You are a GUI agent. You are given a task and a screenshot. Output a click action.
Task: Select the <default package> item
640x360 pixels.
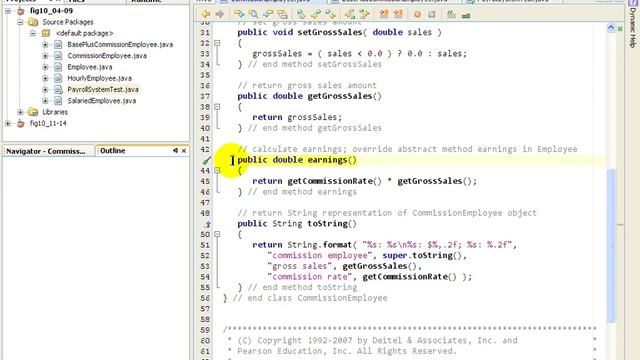coord(84,33)
